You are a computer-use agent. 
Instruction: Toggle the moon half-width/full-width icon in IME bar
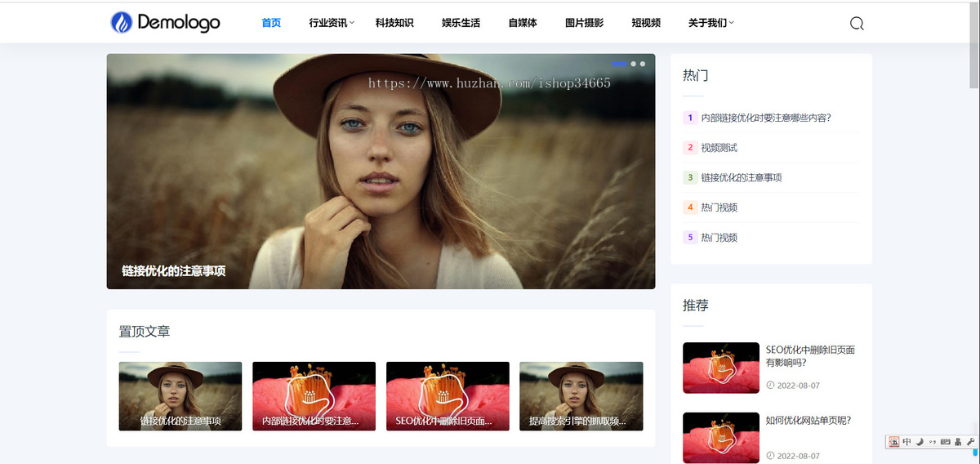[x=920, y=442]
